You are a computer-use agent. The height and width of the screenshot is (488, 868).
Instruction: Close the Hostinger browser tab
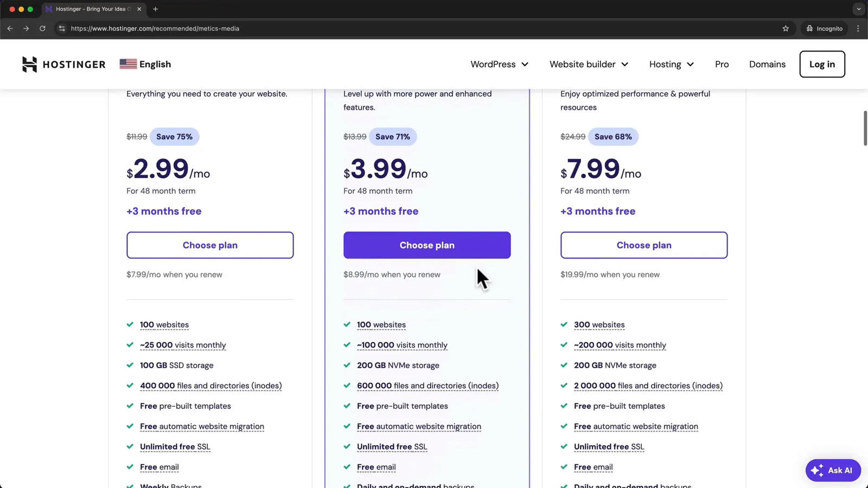(139, 9)
